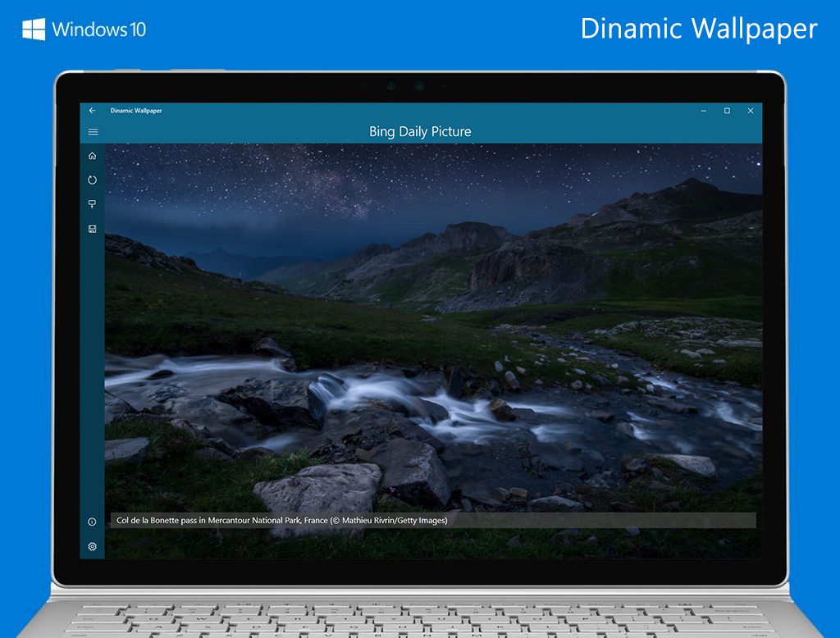Go to Home in the sidebar

pyautogui.click(x=92, y=156)
